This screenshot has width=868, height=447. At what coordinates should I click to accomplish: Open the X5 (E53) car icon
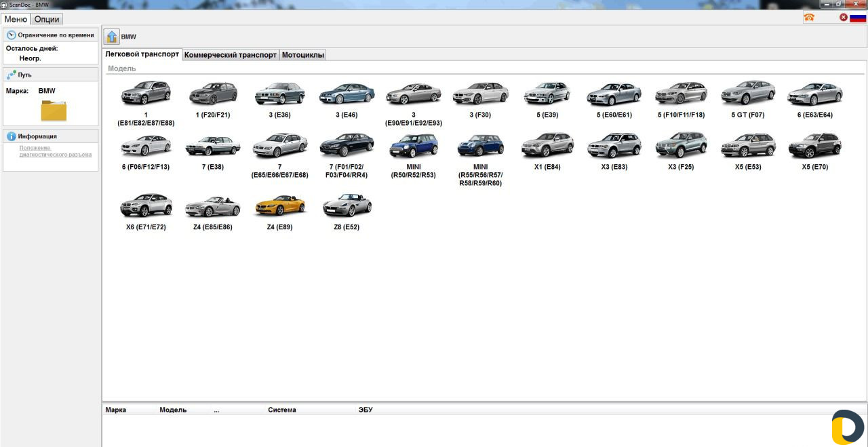(x=747, y=146)
